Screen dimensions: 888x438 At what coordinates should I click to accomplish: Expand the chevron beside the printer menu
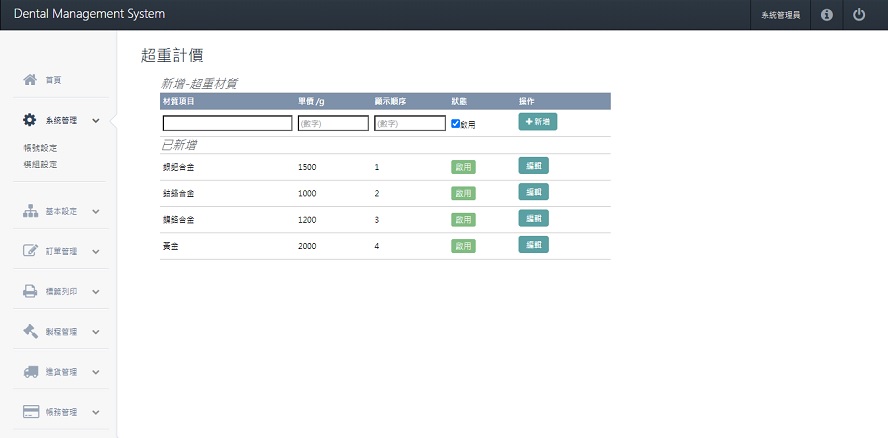coord(96,292)
